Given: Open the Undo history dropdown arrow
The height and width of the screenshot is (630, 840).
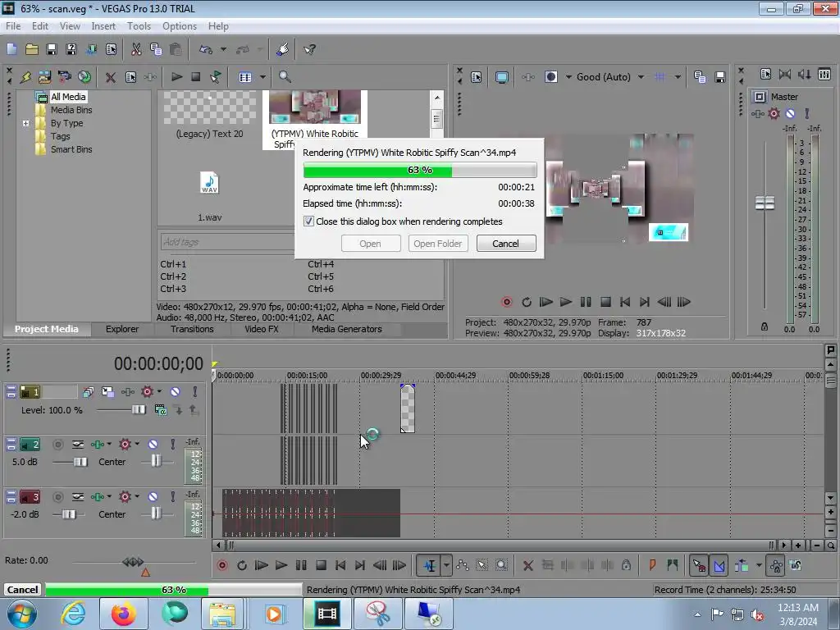Looking at the screenshot, I should point(223,49).
